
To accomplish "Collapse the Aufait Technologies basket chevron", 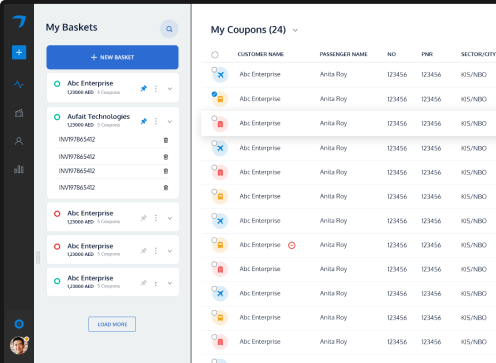I will point(170,122).
